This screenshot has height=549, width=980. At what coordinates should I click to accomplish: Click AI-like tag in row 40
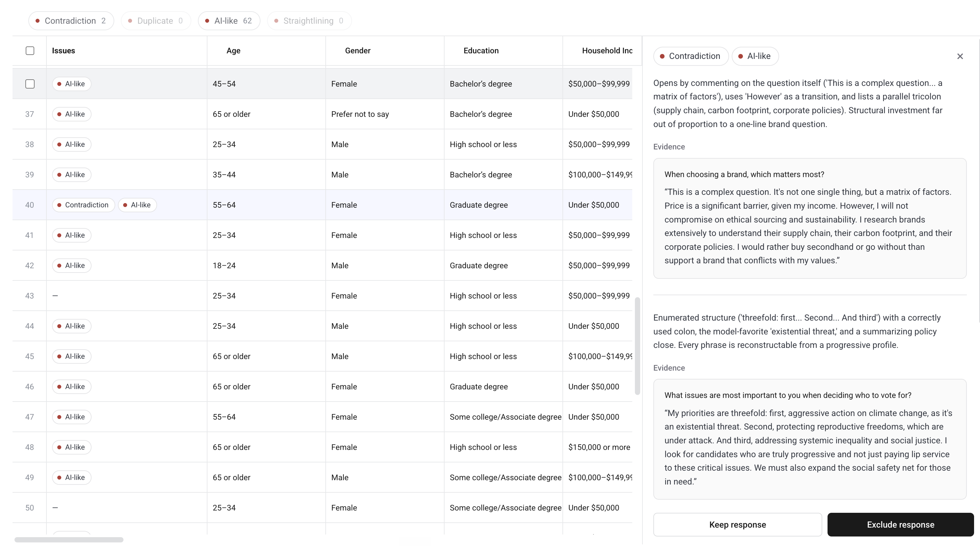[137, 205]
